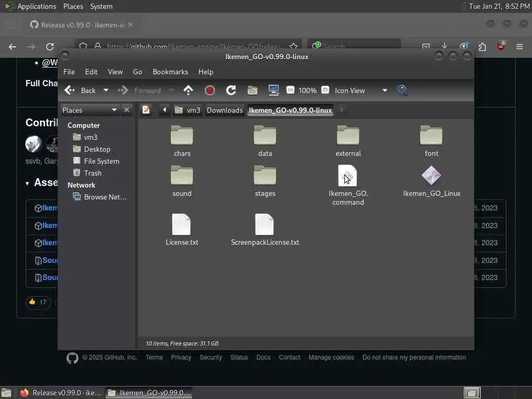Click the file manager search magnifier icon
The image size is (532, 399).
[402, 90]
